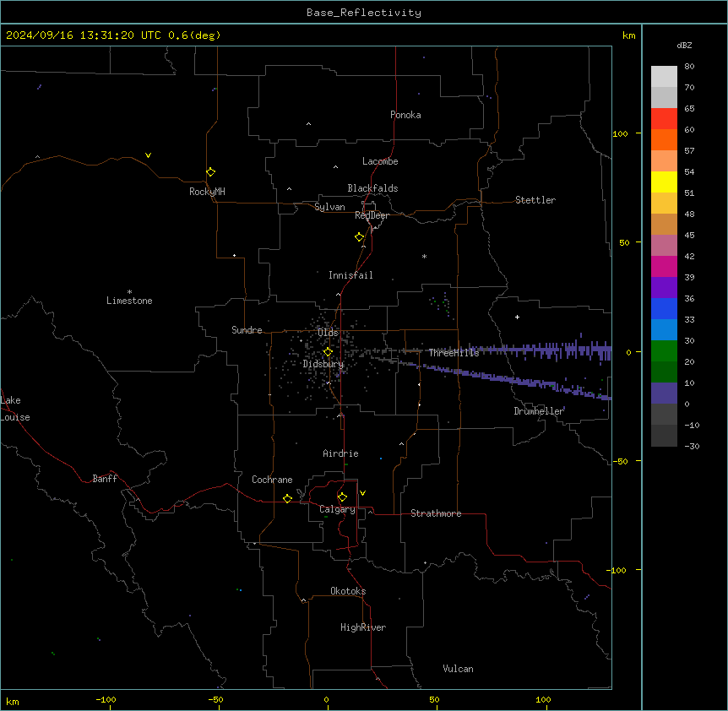
Task: Select the yellow diamond marker below Cochrane
Action: click(287, 498)
